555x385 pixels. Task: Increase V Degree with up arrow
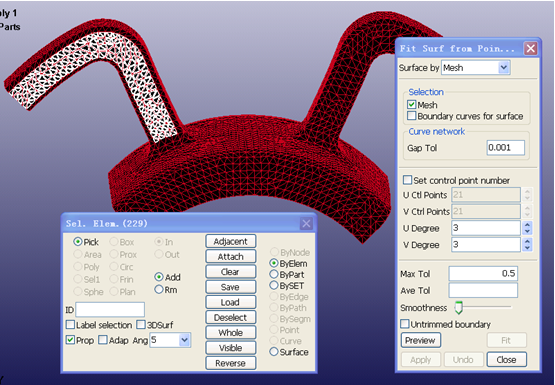click(x=527, y=241)
